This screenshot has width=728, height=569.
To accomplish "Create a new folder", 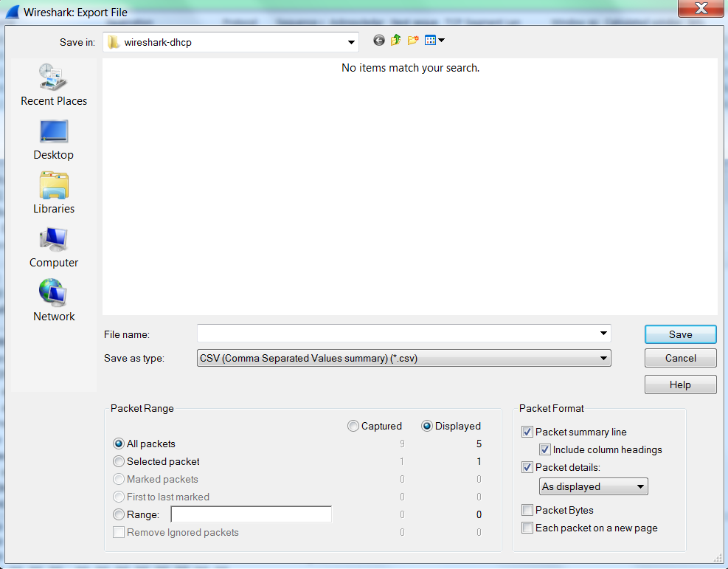I will [x=413, y=41].
